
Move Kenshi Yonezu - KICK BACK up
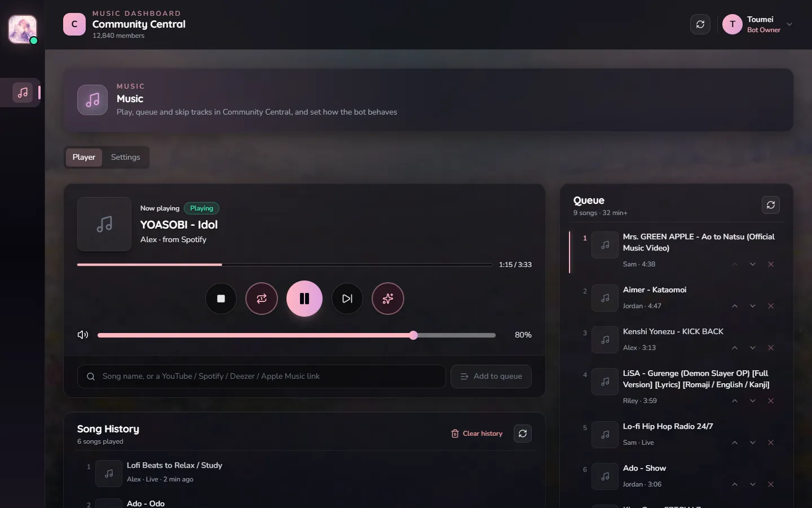click(735, 348)
